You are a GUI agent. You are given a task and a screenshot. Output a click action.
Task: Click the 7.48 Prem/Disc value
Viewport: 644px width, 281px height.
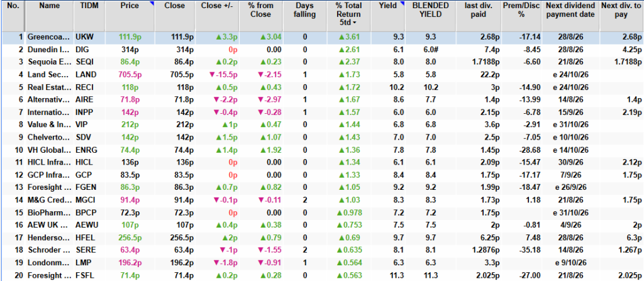coord(533,238)
